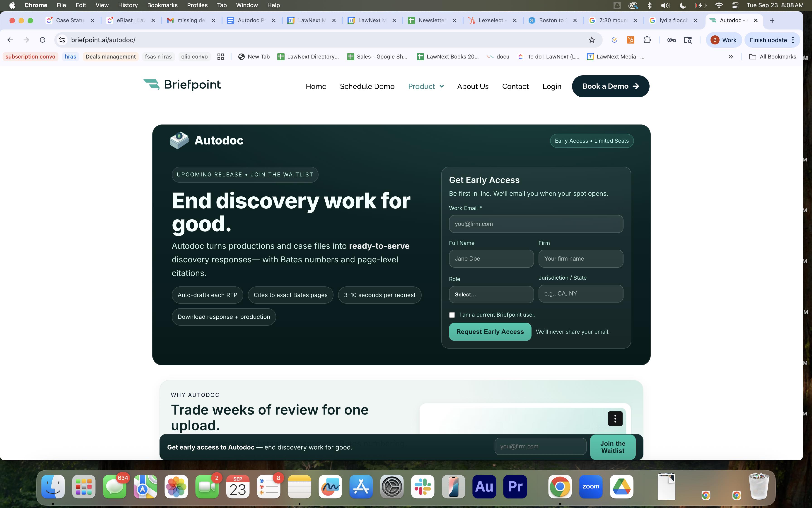Launch Adobe Premiere Pro from dock
Image resolution: width=812 pixels, height=508 pixels.
tap(515, 486)
